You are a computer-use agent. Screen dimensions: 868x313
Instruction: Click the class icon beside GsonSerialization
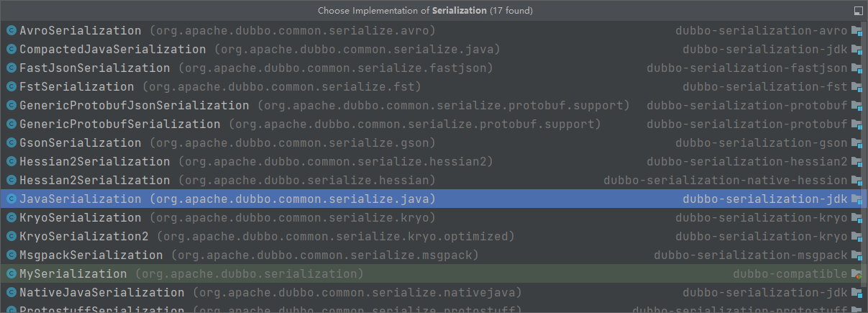click(11, 143)
